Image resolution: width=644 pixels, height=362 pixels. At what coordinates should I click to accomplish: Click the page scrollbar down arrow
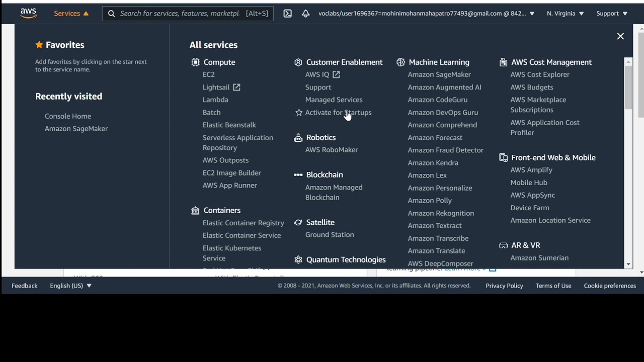click(641, 272)
